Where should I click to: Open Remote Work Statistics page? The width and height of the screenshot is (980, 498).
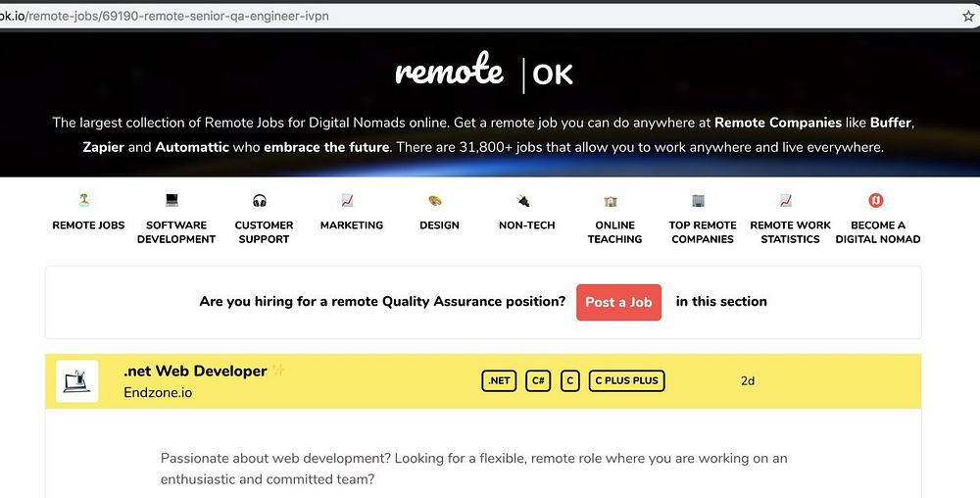pos(791,231)
